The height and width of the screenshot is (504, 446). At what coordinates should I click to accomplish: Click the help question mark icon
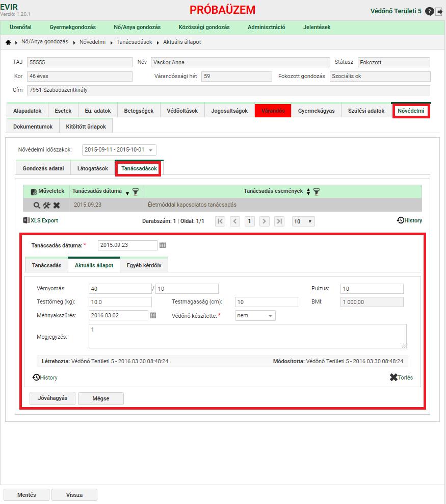tap(429, 12)
